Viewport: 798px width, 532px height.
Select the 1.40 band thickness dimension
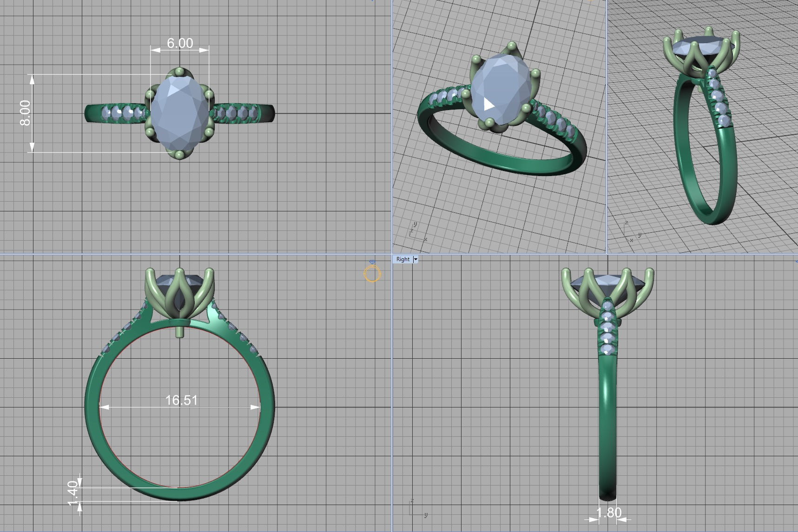pos(73,493)
